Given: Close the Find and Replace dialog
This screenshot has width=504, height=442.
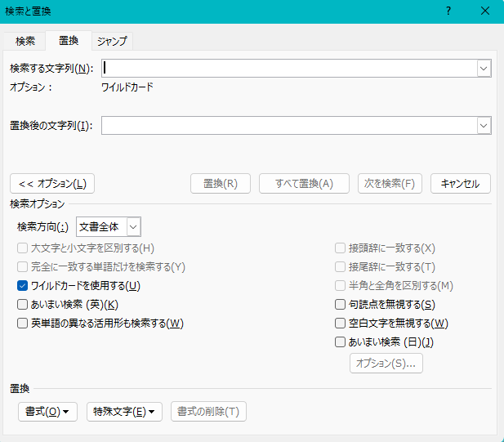Looking at the screenshot, I should tap(485, 11).
